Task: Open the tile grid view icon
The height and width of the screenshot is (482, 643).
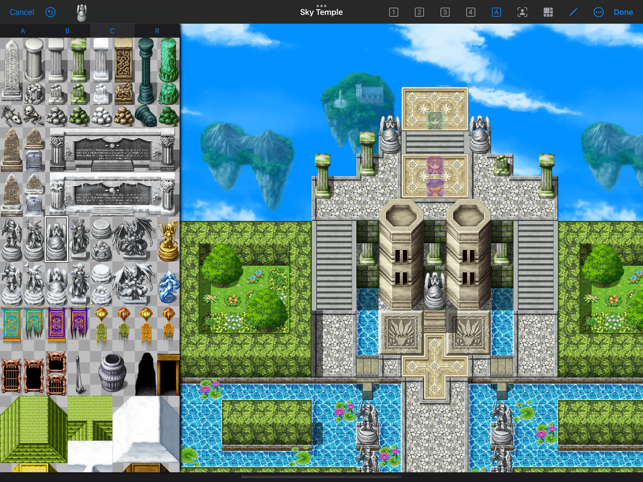Action: (x=548, y=12)
